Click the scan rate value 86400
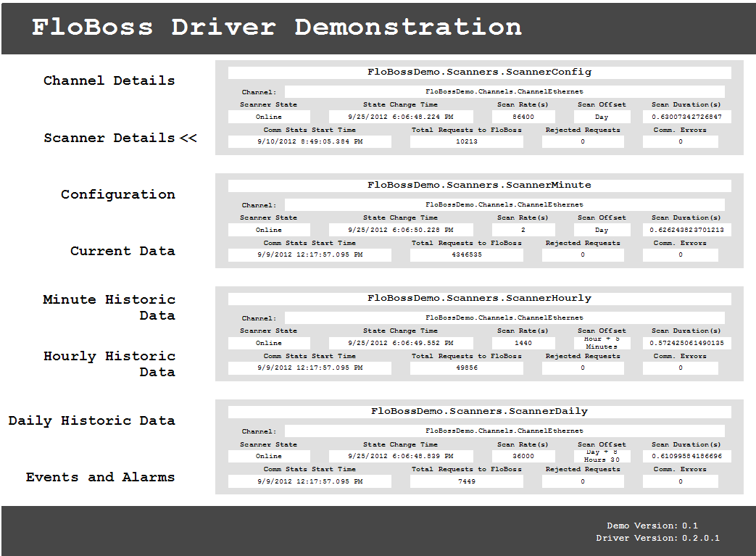Screen dimensions: 756x556 pyautogui.click(x=523, y=117)
